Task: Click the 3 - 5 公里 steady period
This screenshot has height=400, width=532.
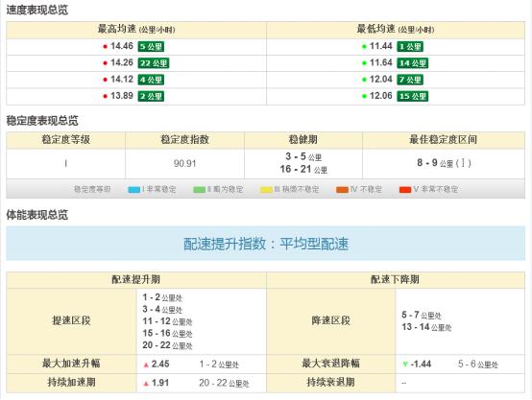Action: click(x=303, y=157)
